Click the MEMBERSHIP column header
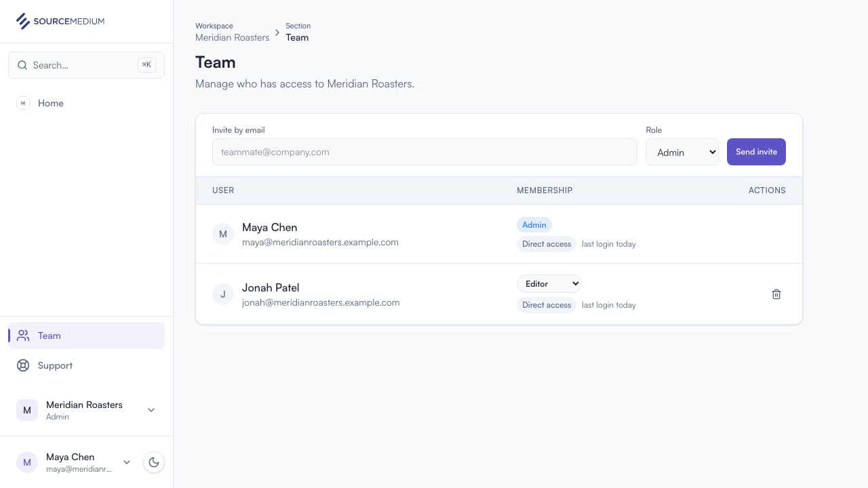The height and width of the screenshot is (488, 868). pos(545,190)
